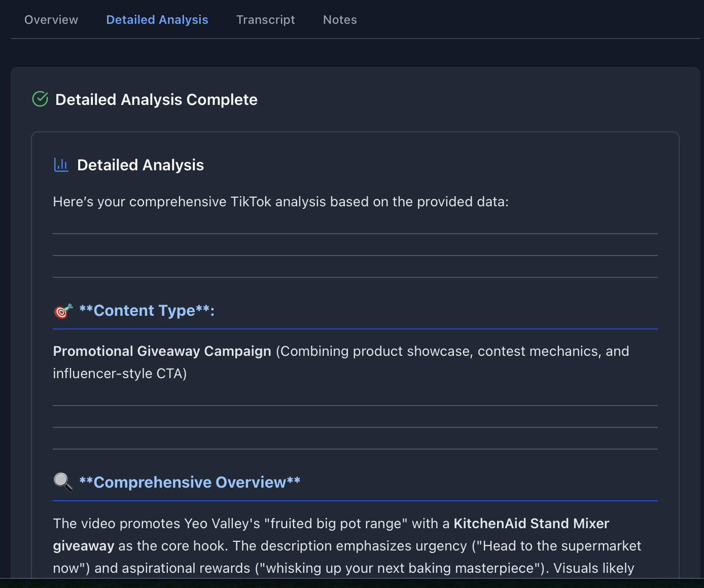Screen dimensions: 704x588
Task: Click the bar chart icon beside Detailed Analysis
Action: [61, 165]
